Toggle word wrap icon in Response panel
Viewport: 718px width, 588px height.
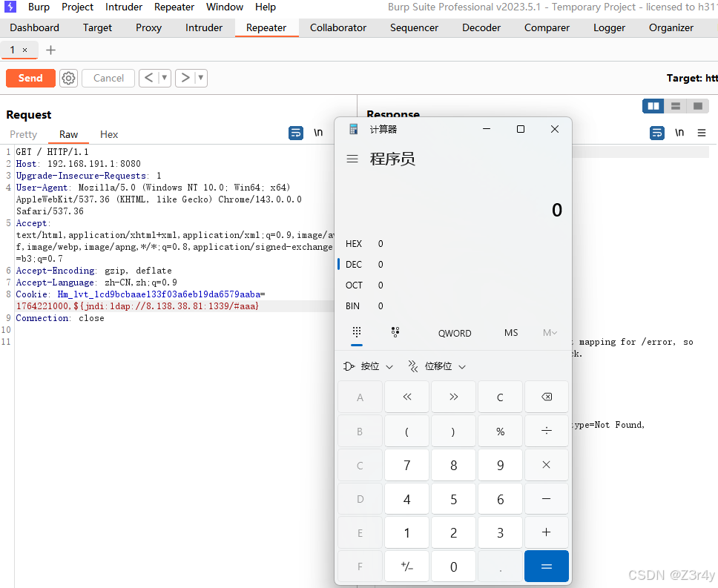(x=657, y=133)
